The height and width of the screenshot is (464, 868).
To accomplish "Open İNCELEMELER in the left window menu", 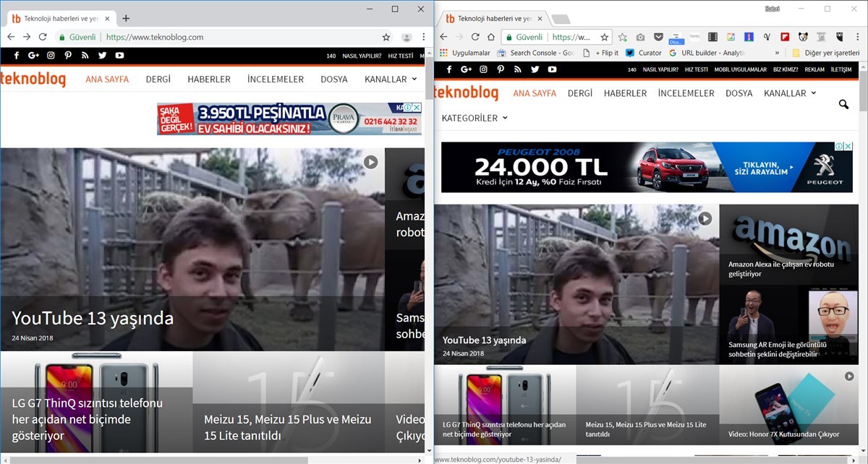I will pyautogui.click(x=276, y=80).
